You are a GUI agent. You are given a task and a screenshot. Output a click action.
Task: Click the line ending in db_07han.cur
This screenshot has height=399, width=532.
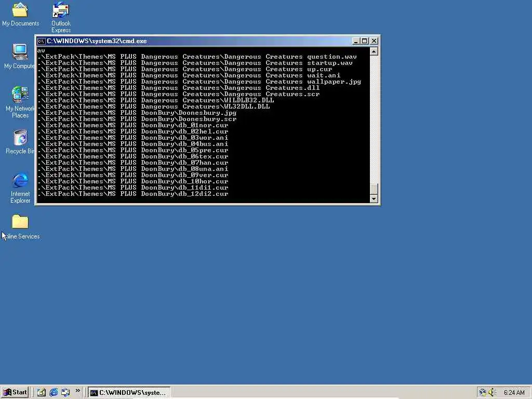(132, 163)
